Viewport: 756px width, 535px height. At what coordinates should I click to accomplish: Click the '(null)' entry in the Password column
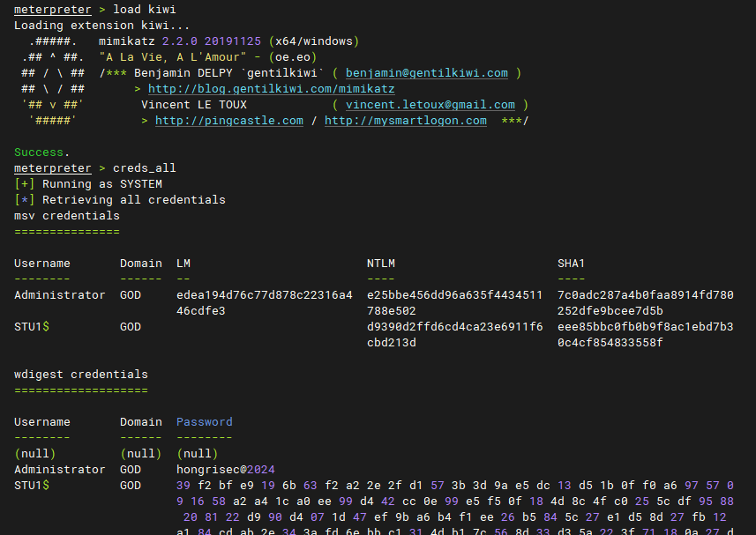click(x=198, y=454)
